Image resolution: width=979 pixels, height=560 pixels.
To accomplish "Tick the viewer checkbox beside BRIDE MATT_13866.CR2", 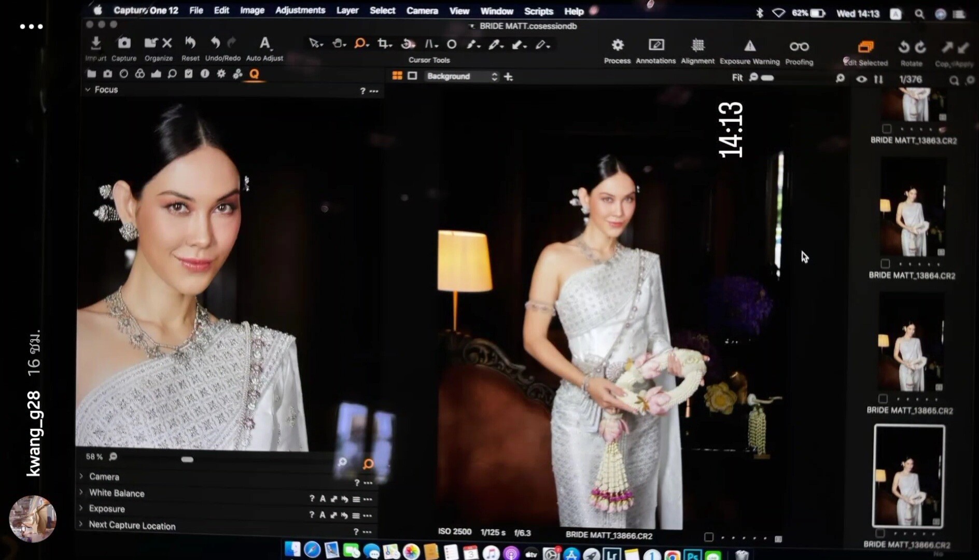I will point(709,537).
